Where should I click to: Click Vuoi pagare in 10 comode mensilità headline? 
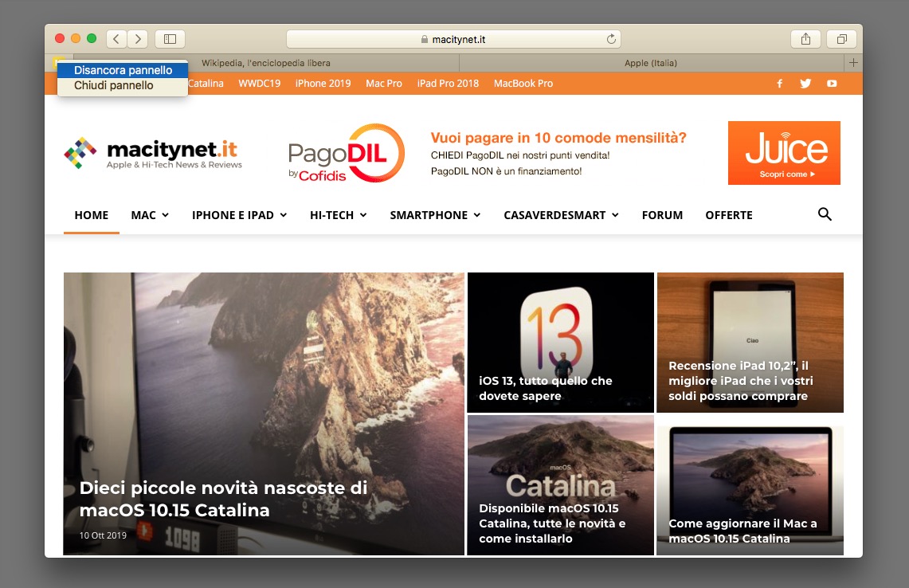[558, 138]
